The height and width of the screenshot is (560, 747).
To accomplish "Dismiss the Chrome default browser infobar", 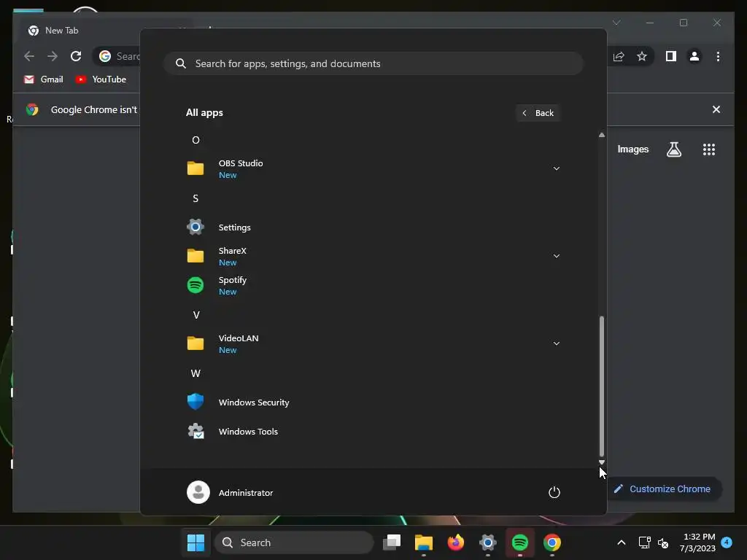I will [716, 109].
